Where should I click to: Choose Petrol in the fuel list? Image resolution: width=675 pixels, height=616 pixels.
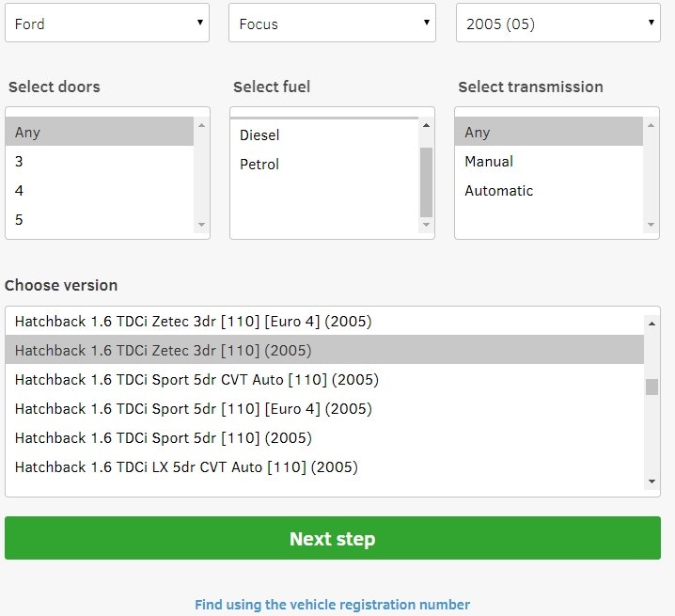point(324,165)
